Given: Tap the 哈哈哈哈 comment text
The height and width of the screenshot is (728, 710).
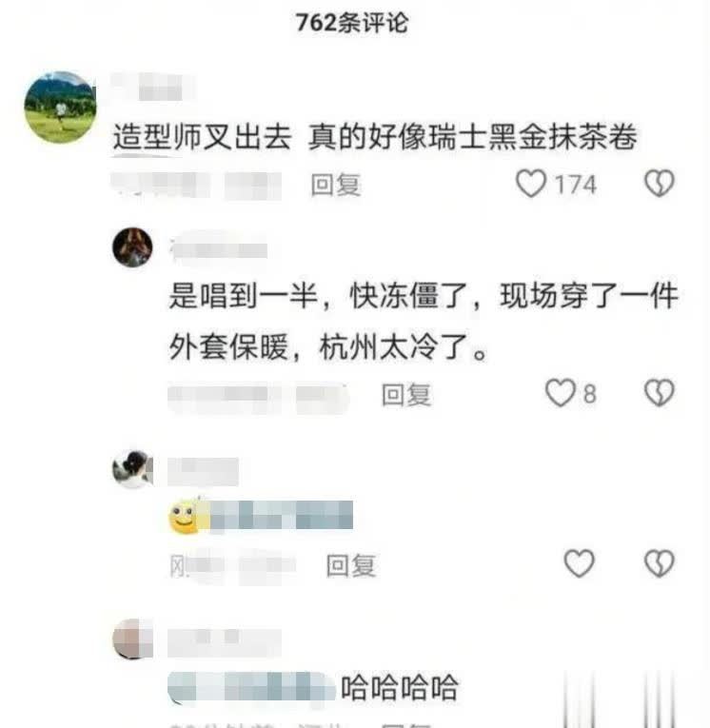Looking at the screenshot, I should click(x=400, y=688).
